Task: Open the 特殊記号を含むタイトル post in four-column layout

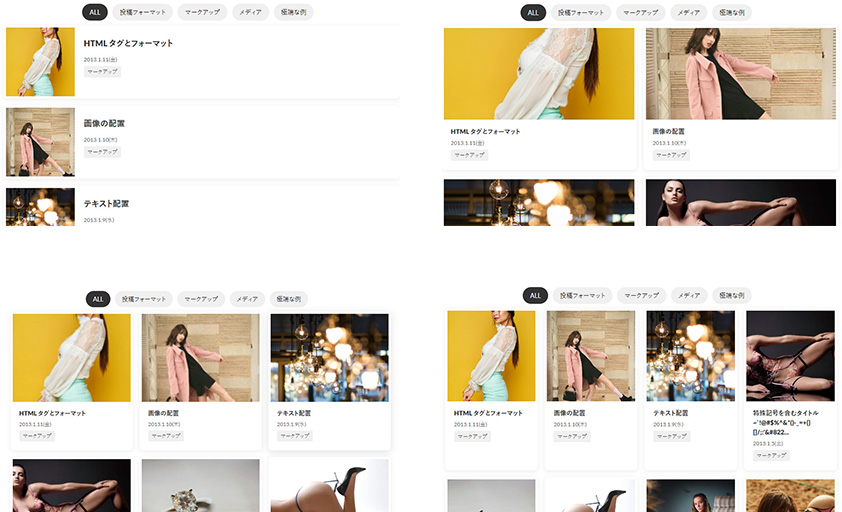Action: click(x=784, y=421)
